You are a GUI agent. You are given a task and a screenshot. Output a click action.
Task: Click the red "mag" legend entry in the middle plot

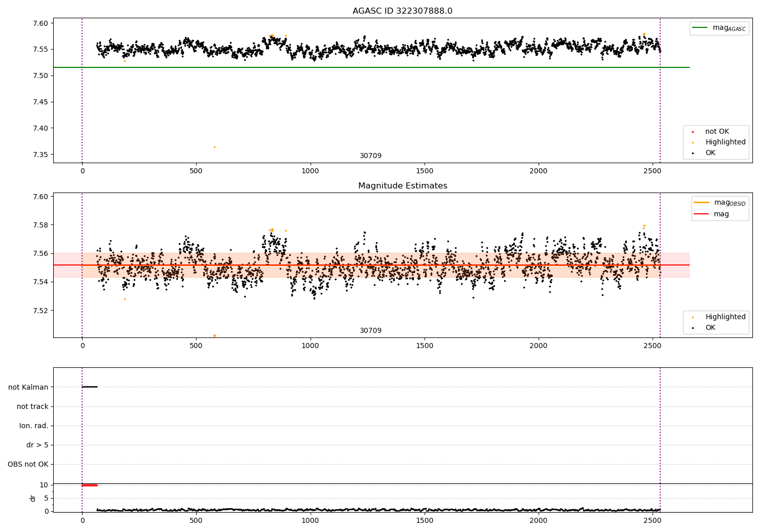coord(712,214)
